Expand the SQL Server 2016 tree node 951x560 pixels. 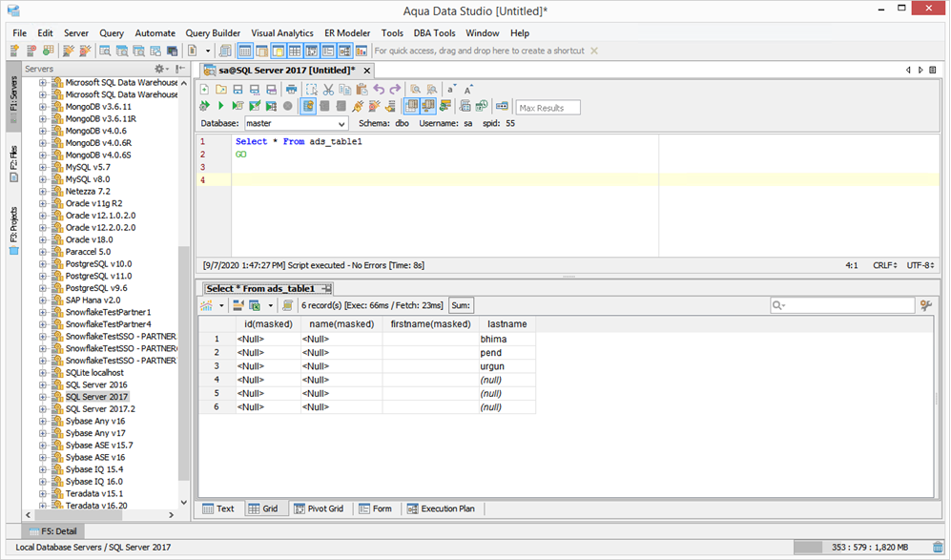tap(43, 385)
